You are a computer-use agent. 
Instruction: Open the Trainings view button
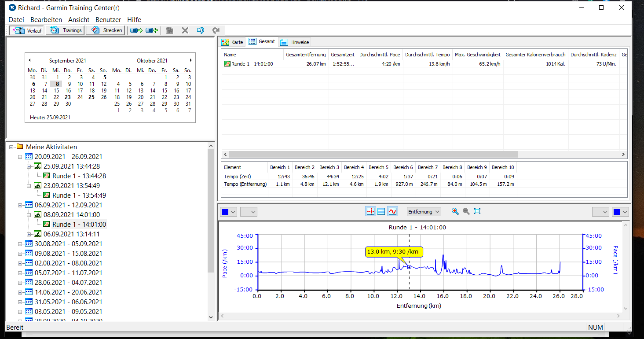coord(66,30)
